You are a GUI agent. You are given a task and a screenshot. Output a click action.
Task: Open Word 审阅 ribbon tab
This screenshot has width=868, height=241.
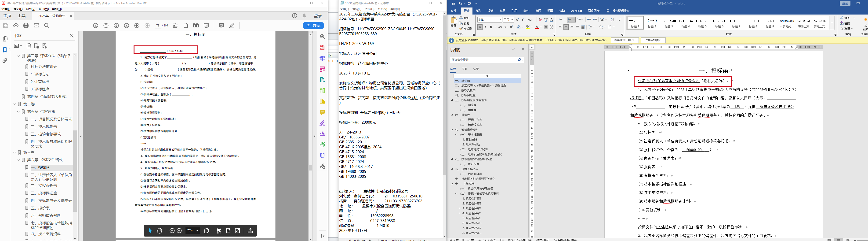click(538, 11)
